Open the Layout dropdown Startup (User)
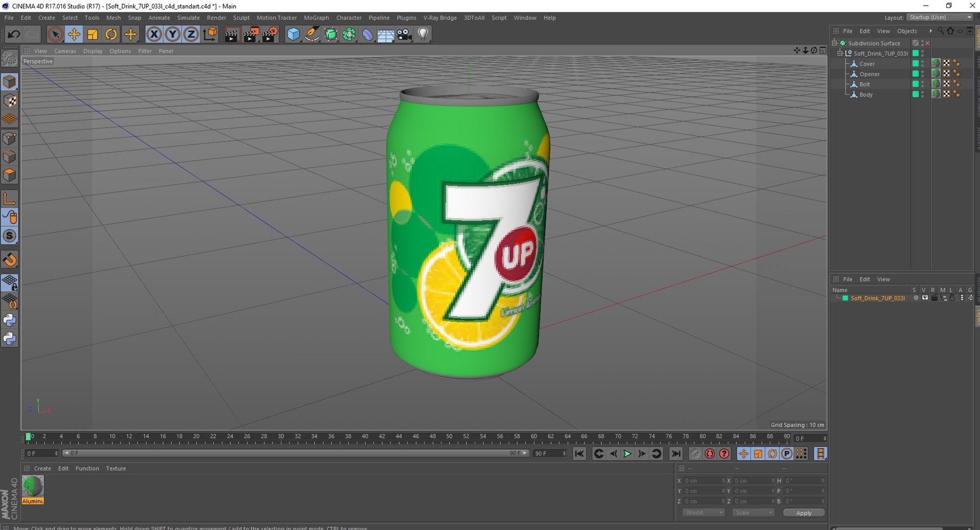Image resolution: width=980 pixels, height=530 pixels. [940, 17]
